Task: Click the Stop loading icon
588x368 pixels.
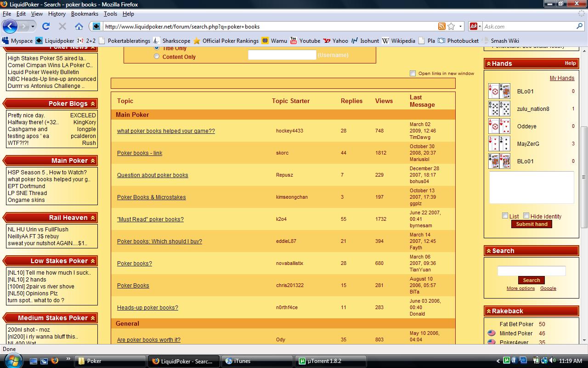Action: [x=62, y=26]
